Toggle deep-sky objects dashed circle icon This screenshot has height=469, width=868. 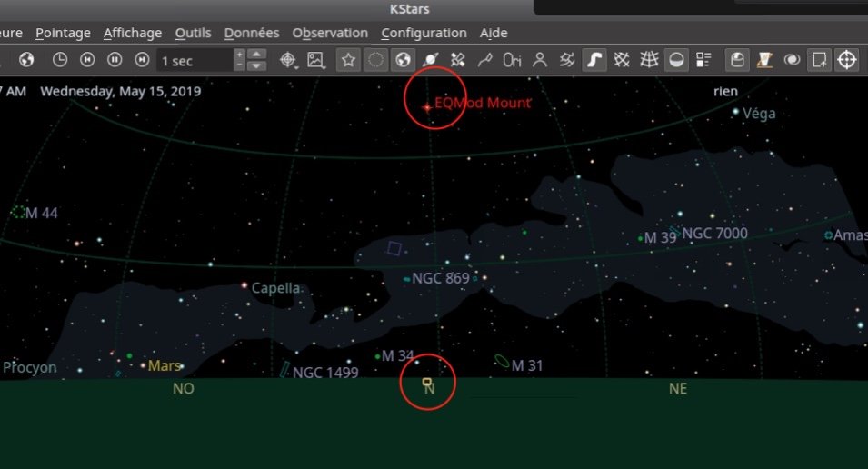click(x=376, y=60)
